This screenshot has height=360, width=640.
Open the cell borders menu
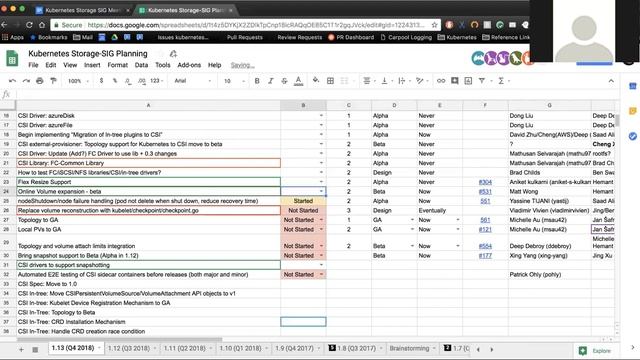point(330,81)
